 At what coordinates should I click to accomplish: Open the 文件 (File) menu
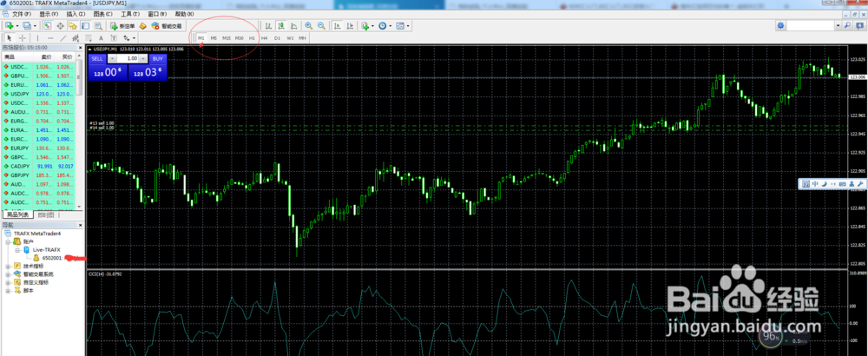(21, 14)
